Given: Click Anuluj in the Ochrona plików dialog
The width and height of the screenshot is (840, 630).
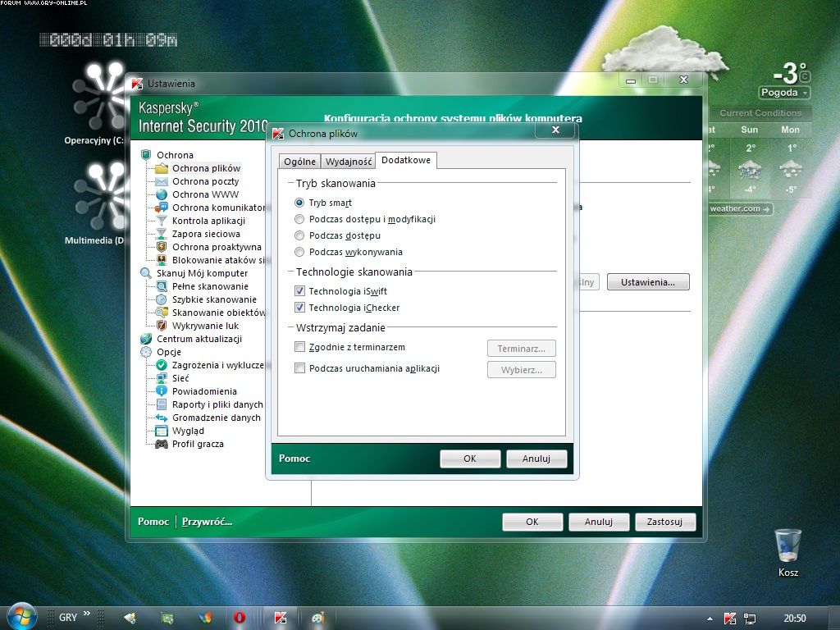Looking at the screenshot, I should point(536,459).
